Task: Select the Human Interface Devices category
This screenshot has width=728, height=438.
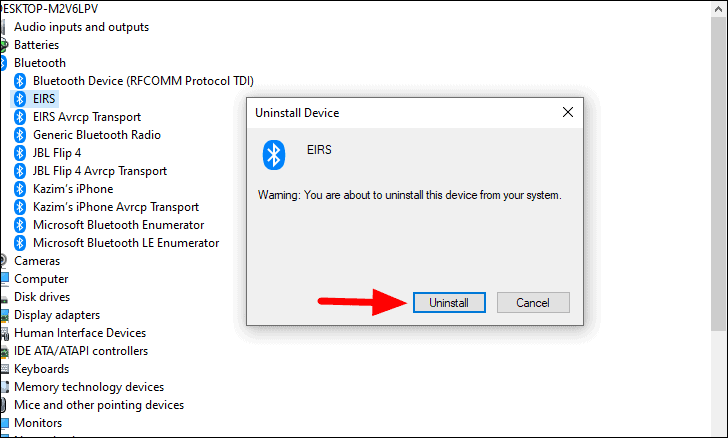Action: pos(80,333)
